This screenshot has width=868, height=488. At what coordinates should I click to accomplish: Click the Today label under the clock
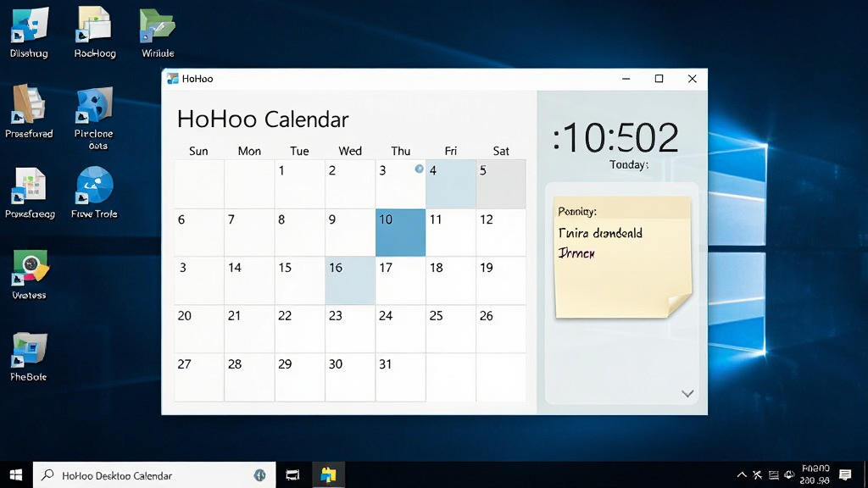(x=629, y=165)
